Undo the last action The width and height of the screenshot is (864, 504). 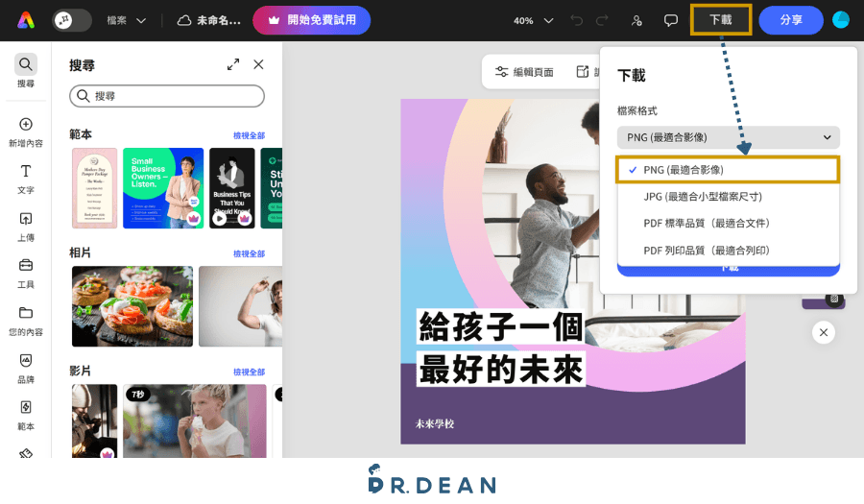click(576, 20)
